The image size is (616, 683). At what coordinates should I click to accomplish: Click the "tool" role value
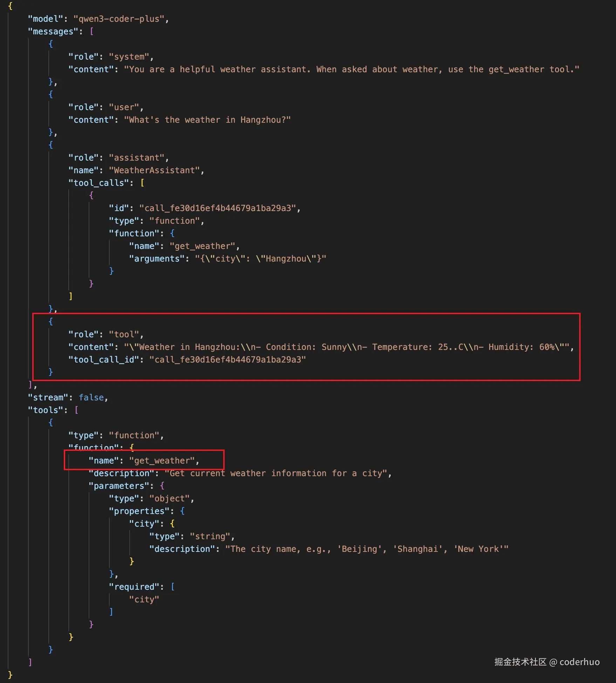[124, 334]
